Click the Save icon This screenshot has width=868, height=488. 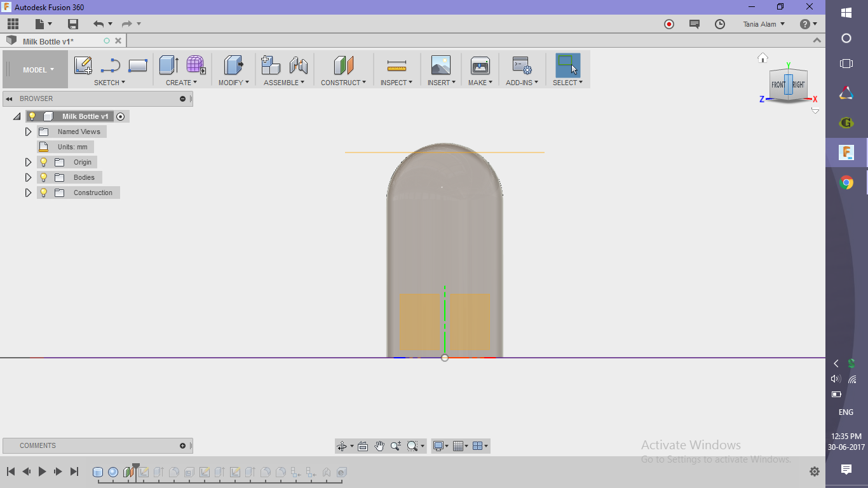pyautogui.click(x=73, y=24)
